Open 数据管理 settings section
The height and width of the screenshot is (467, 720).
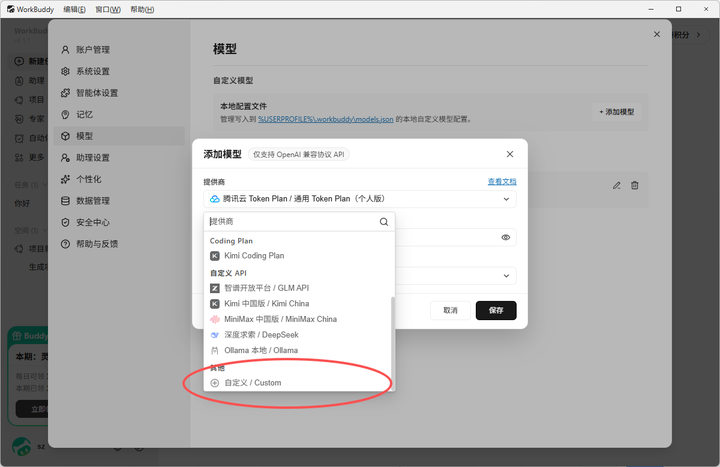click(119, 201)
